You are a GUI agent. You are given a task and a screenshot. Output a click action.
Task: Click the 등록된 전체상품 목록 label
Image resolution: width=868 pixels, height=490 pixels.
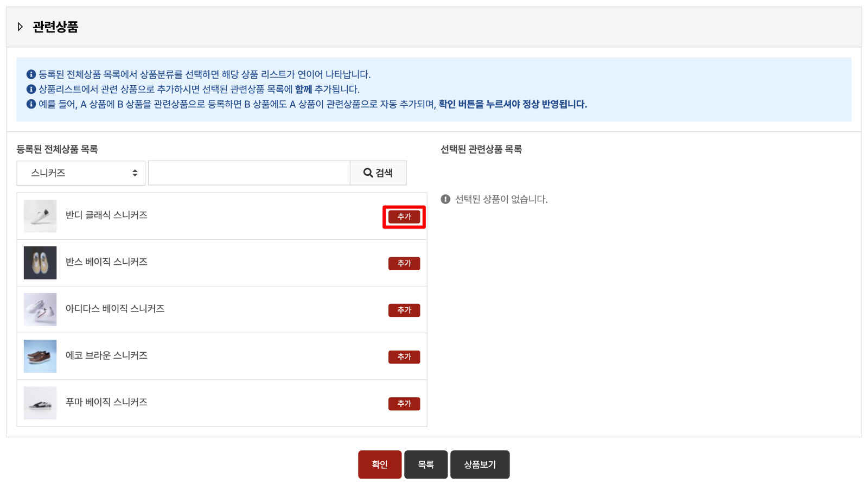click(57, 149)
